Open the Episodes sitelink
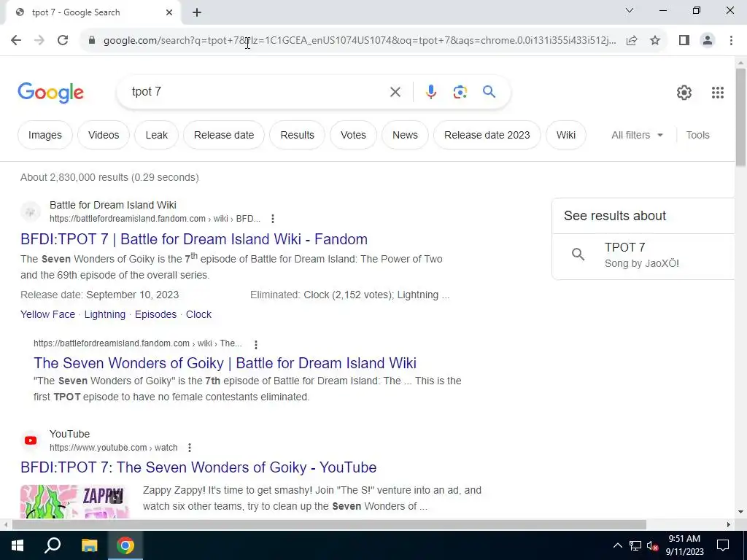Image resolution: width=747 pixels, height=560 pixels. click(155, 314)
